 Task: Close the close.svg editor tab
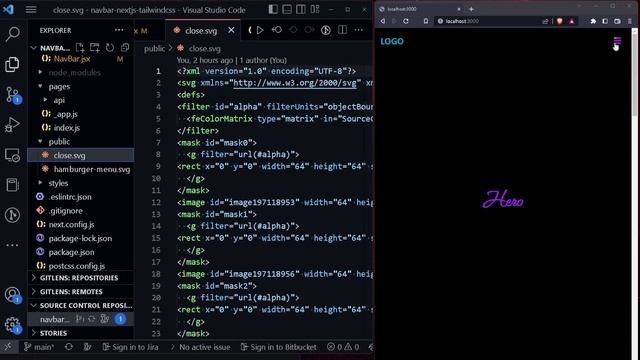231,30
